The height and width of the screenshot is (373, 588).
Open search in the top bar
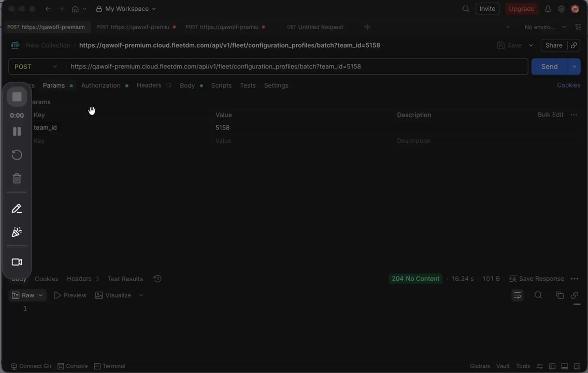point(466,9)
